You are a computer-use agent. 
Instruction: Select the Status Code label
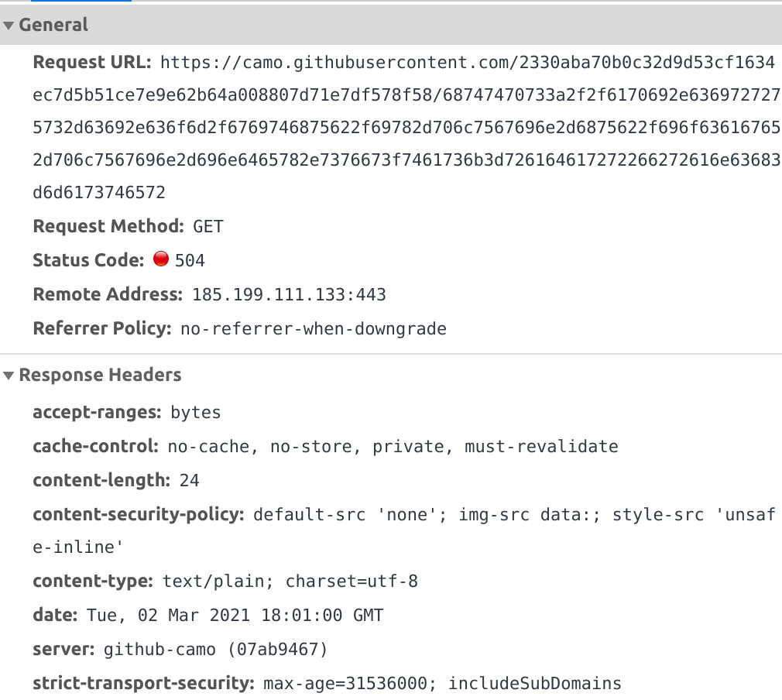point(89,259)
